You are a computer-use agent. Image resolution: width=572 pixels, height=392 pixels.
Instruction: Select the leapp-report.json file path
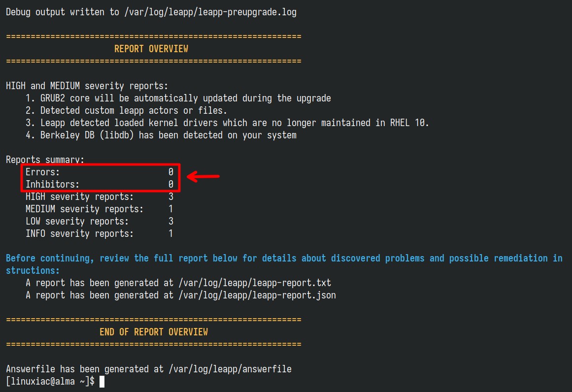[x=257, y=295]
